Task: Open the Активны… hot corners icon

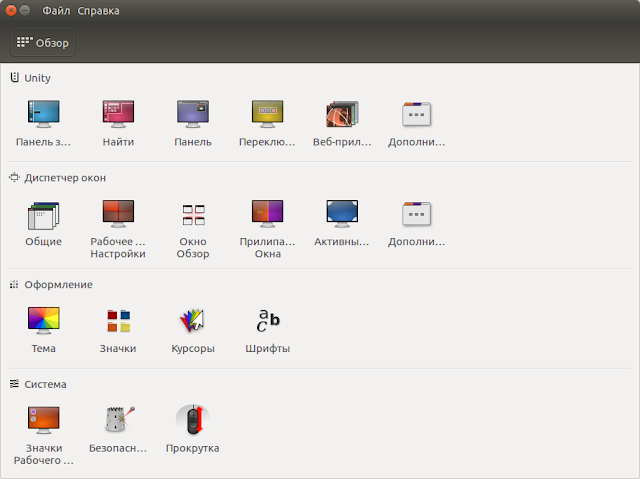Action: pyautogui.click(x=342, y=214)
